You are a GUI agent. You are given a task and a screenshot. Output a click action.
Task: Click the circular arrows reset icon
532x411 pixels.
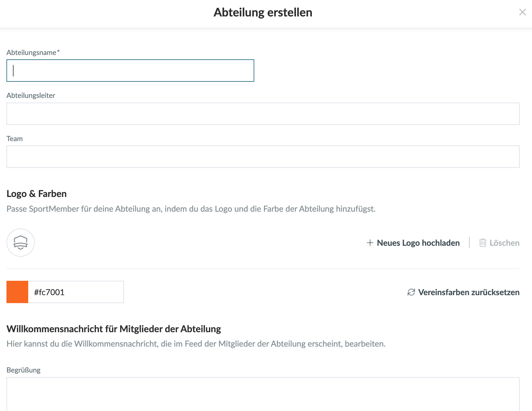click(x=411, y=292)
